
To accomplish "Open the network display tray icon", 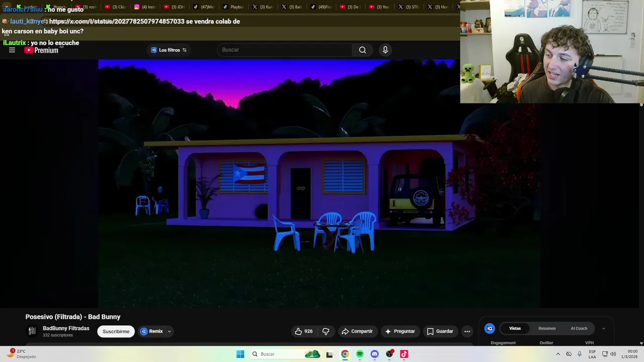I will pyautogui.click(x=605, y=354).
